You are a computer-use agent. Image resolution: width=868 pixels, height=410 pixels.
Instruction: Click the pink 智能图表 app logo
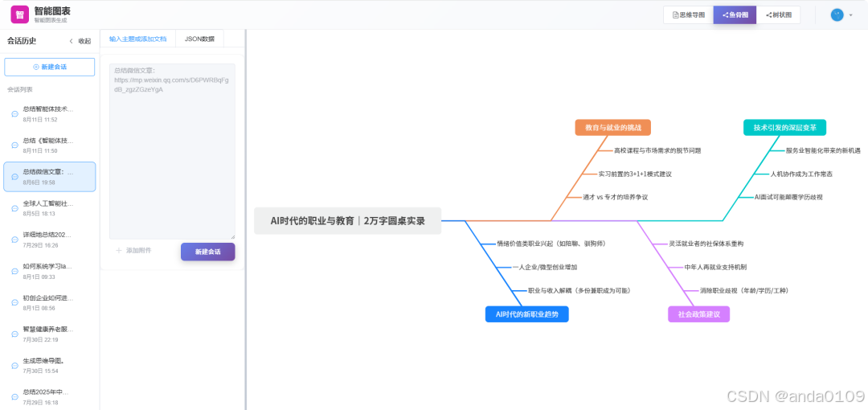coord(19,14)
